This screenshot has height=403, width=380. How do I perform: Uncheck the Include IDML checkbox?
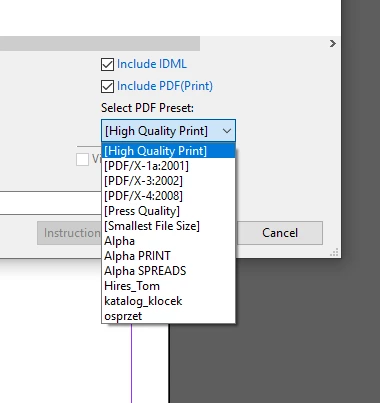click(107, 64)
